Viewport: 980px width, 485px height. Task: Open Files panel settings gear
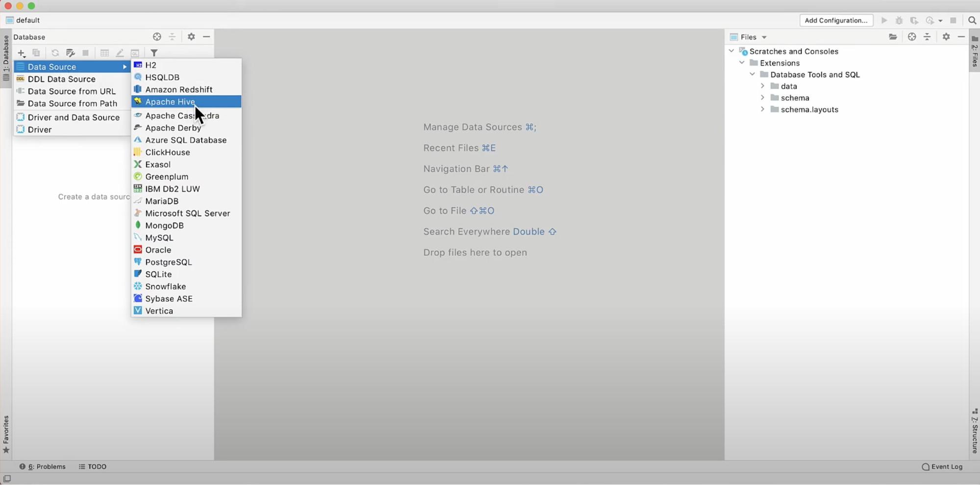[946, 37]
